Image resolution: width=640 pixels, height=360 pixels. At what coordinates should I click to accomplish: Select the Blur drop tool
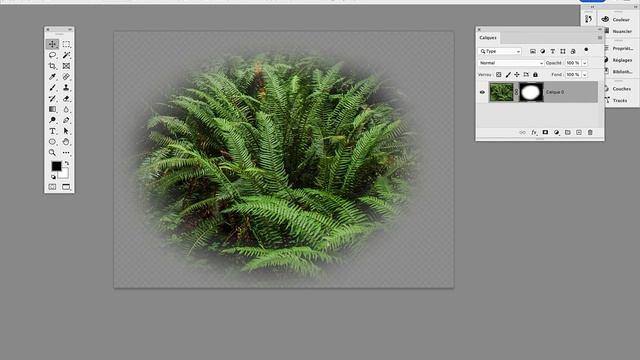click(66, 109)
